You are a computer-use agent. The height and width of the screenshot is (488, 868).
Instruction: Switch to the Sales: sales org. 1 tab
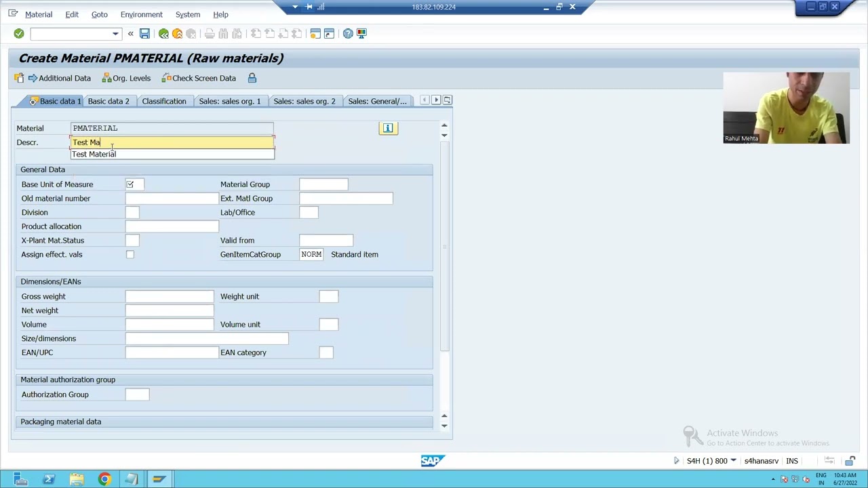(230, 101)
